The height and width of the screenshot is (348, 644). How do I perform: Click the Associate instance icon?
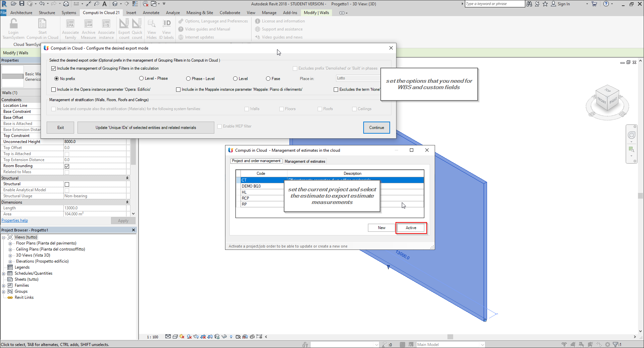click(x=106, y=24)
